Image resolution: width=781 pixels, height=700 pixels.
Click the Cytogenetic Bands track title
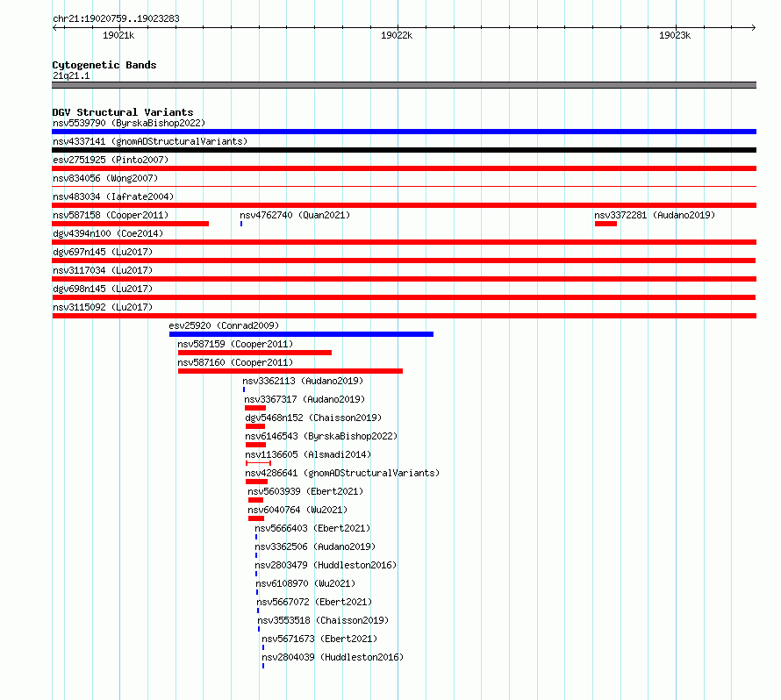click(x=104, y=65)
